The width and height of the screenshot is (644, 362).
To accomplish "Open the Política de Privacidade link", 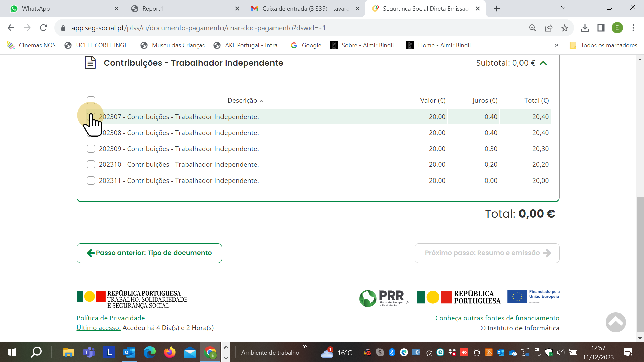I will [x=110, y=318].
